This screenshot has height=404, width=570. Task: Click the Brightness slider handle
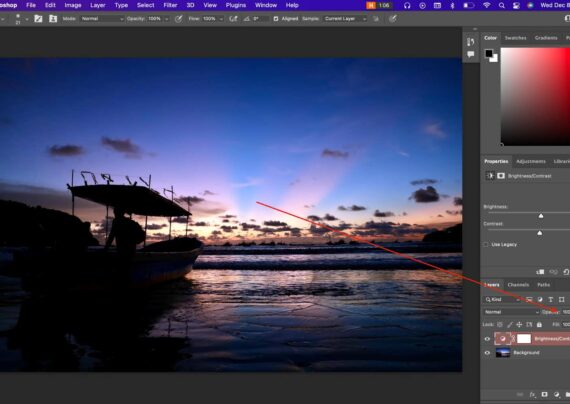pyautogui.click(x=541, y=216)
